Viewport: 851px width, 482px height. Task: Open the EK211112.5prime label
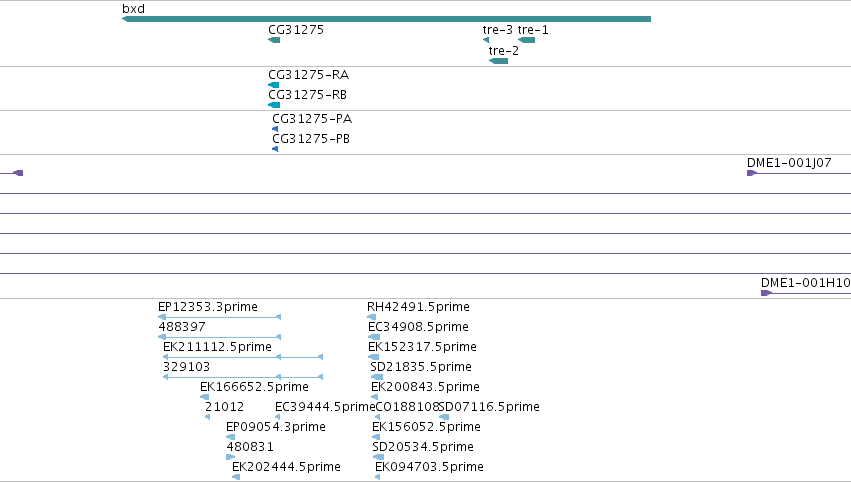(x=217, y=347)
